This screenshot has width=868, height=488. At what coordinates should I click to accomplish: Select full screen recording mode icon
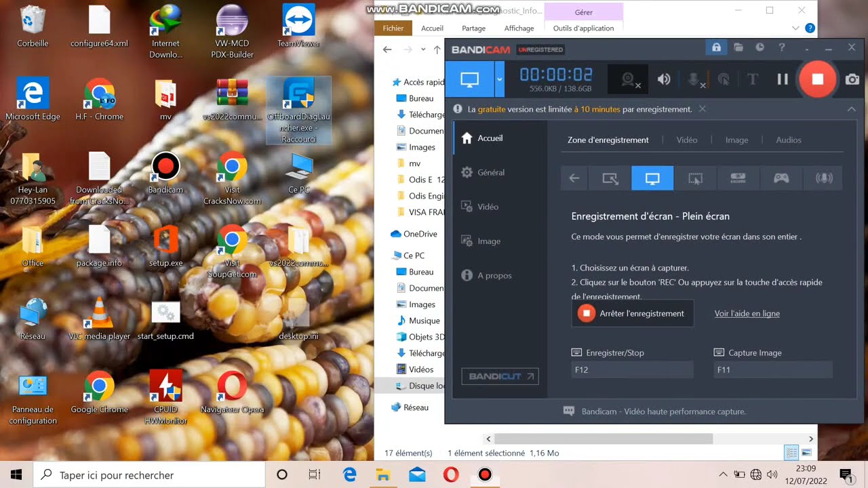pyautogui.click(x=652, y=178)
